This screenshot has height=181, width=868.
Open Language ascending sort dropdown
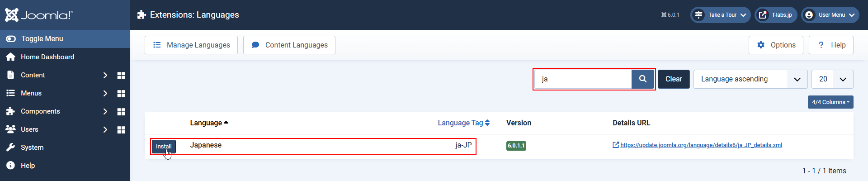(750, 79)
